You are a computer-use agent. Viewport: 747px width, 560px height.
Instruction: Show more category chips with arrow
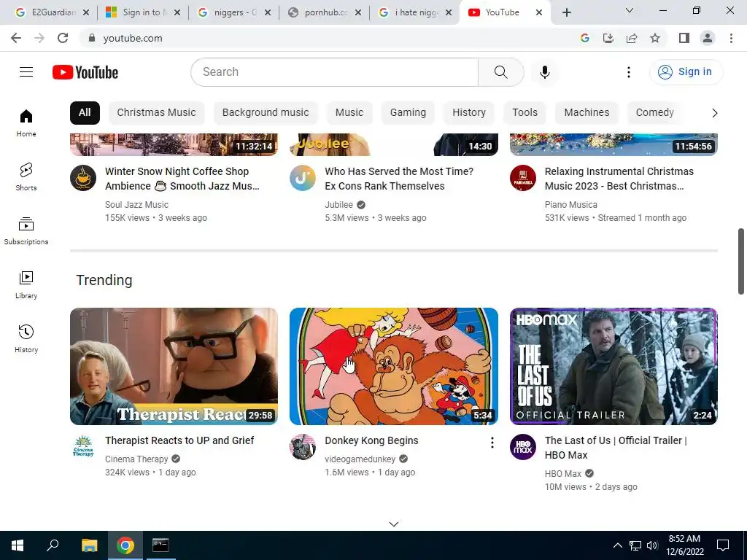click(714, 113)
